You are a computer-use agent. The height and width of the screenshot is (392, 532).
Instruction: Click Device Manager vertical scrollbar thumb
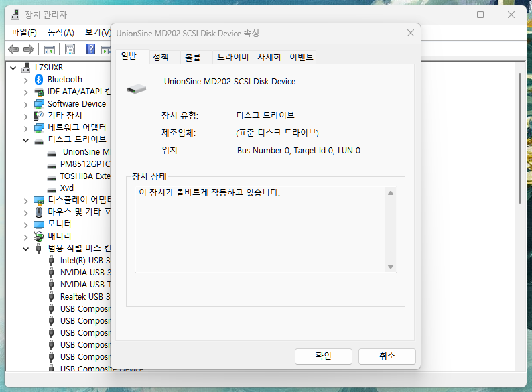(x=519, y=139)
